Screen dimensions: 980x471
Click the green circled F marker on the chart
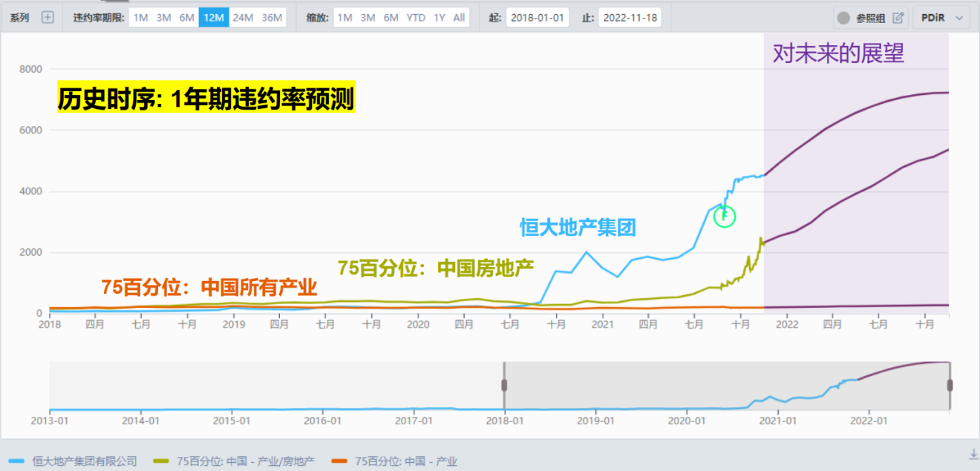click(725, 217)
